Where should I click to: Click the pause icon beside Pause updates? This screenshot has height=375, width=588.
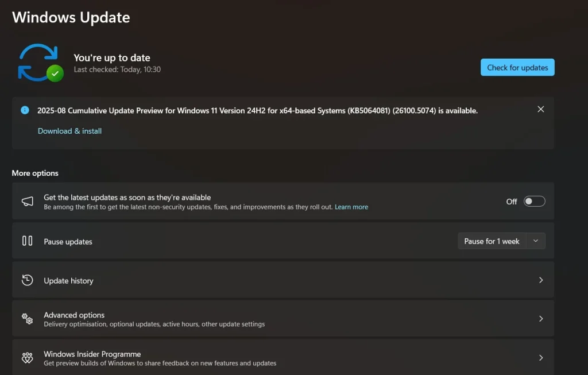point(27,241)
